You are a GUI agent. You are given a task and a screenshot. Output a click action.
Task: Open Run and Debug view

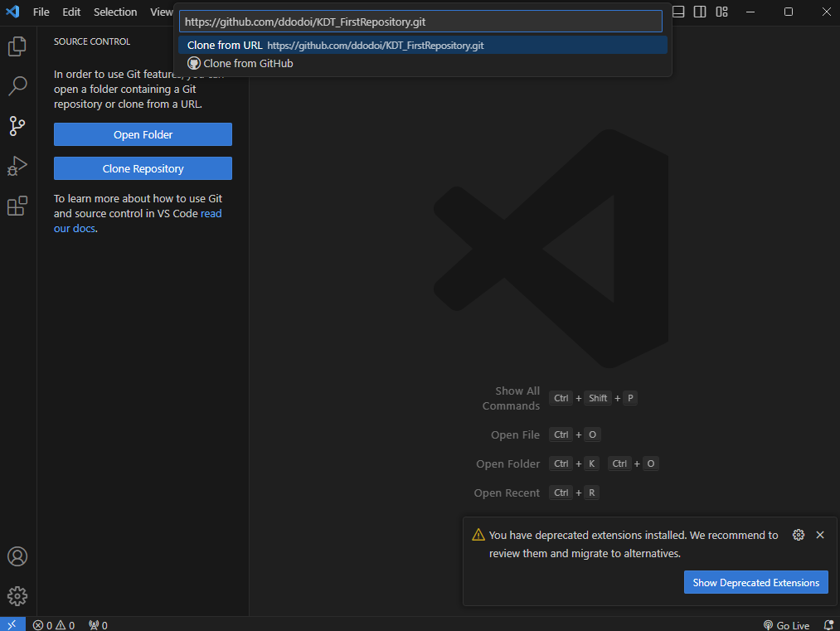click(x=17, y=166)
